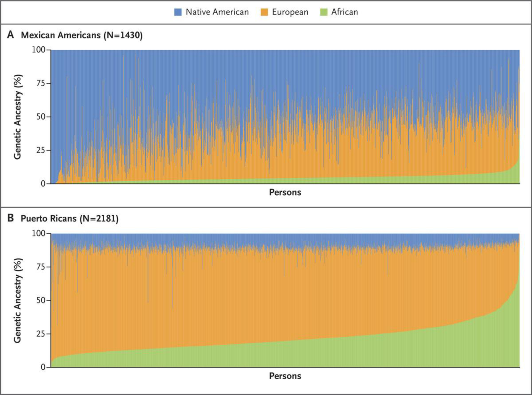
Task: Click the 100 tick label in panel A
Action: point(39,50)
